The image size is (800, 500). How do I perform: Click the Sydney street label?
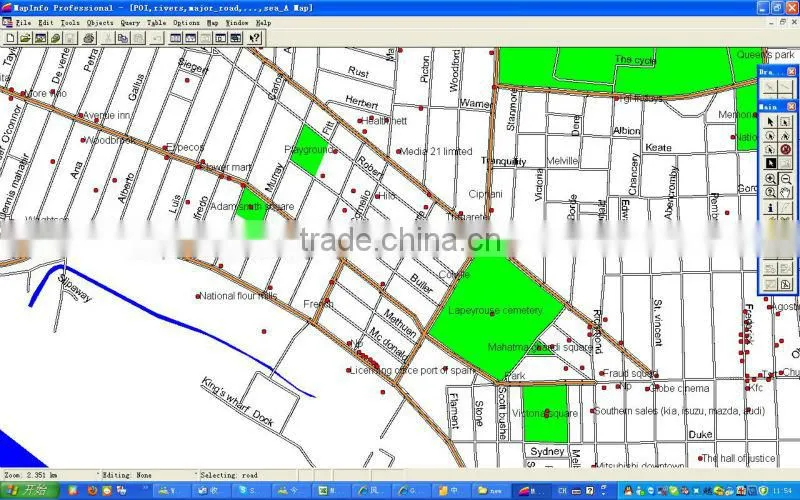pyautogui.click(x=547, y=451)
